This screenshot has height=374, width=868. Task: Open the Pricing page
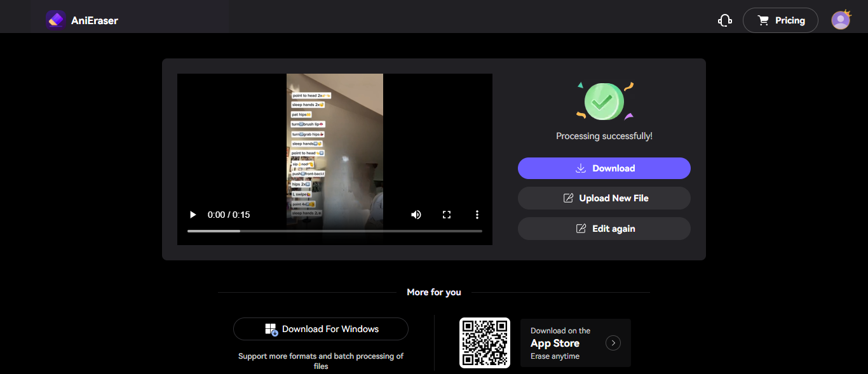[780, 20]
